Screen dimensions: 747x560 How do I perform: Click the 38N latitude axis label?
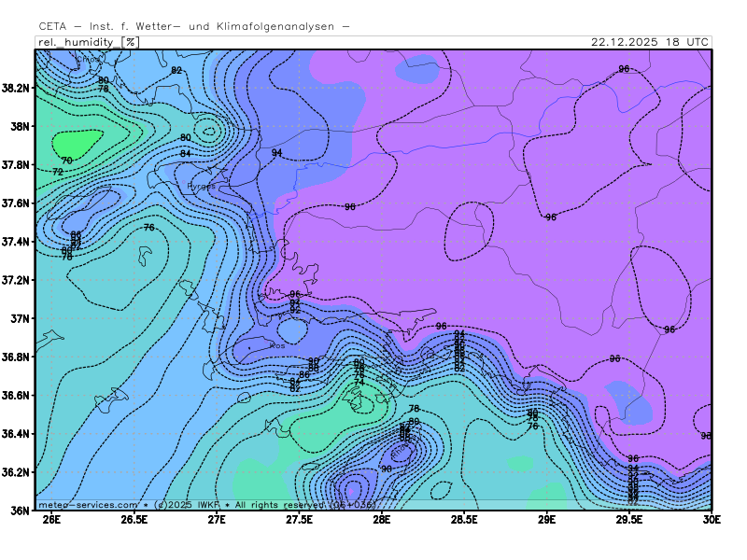pos(18,126)
